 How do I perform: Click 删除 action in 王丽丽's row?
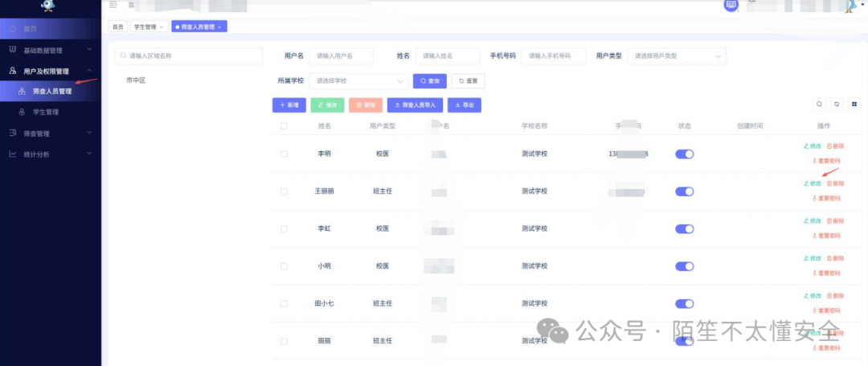(835, 183)
